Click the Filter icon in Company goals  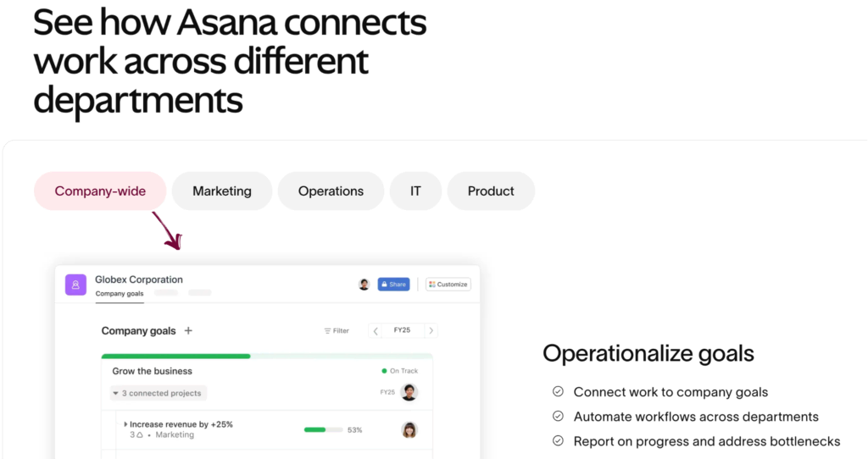(x=328, y=331)
